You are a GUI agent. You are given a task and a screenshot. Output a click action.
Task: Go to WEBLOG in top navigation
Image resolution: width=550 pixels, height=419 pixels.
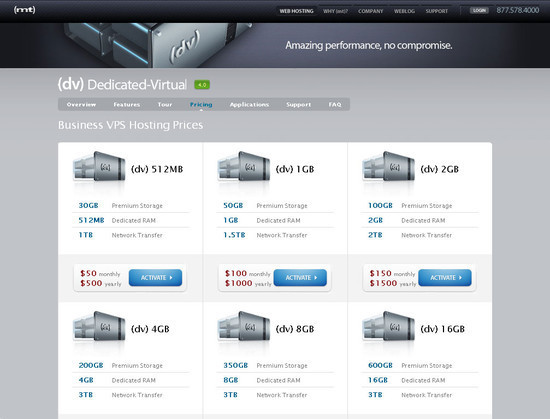(x=404, y=11)
